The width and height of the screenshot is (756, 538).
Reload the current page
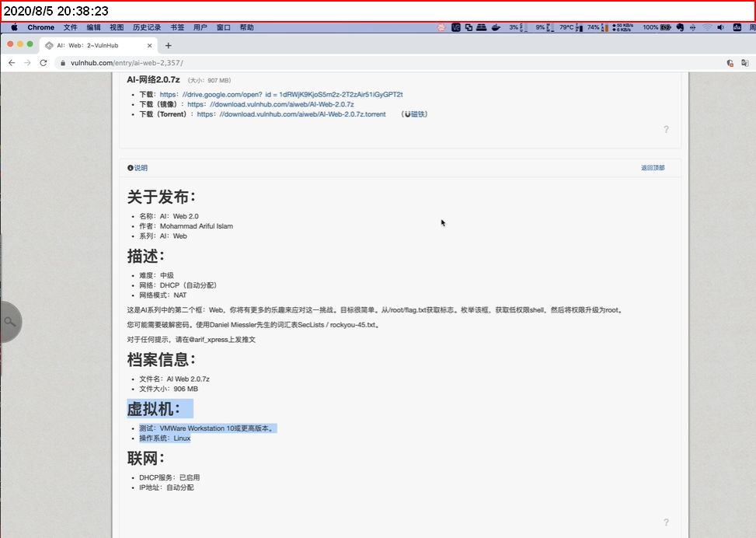(x=44, y=63)
